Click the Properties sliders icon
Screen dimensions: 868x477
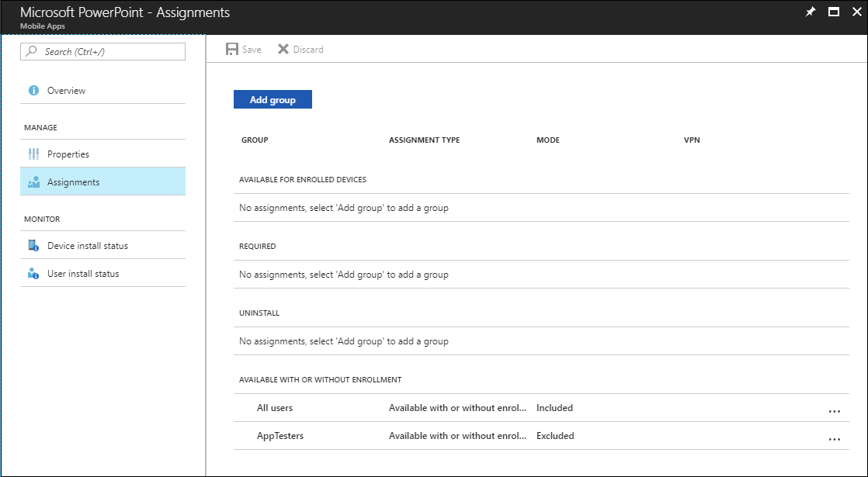pyautogui.click(x=33, y=154)
